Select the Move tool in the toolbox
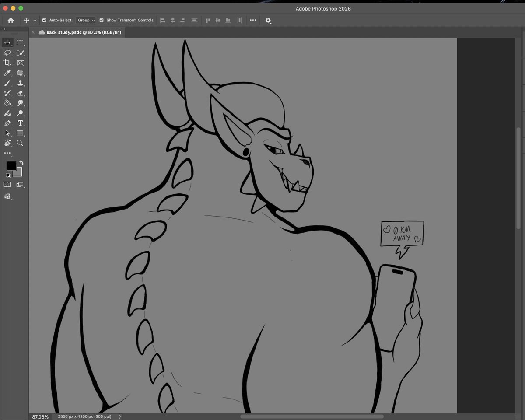 coord(7,43)
